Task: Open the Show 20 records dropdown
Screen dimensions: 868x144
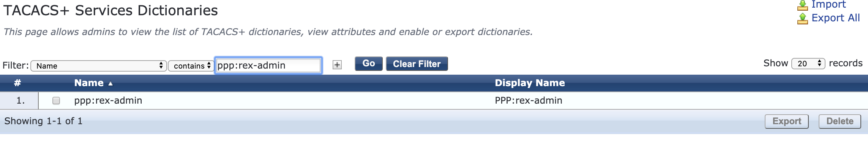Action: tap(808, 63)
